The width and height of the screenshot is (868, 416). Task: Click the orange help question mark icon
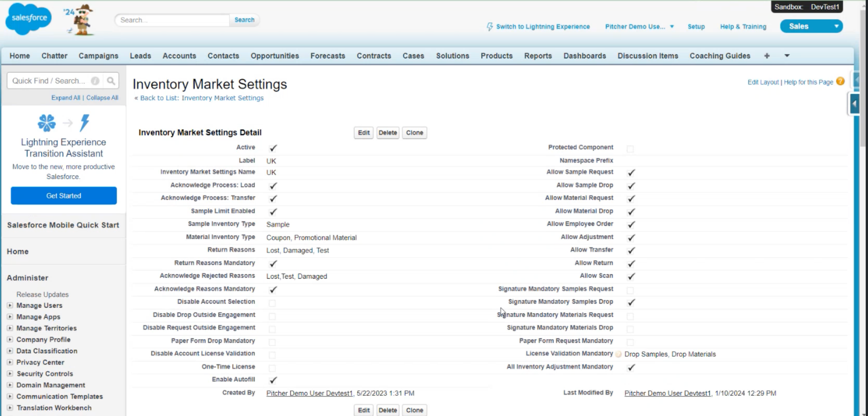pos(840,81)
